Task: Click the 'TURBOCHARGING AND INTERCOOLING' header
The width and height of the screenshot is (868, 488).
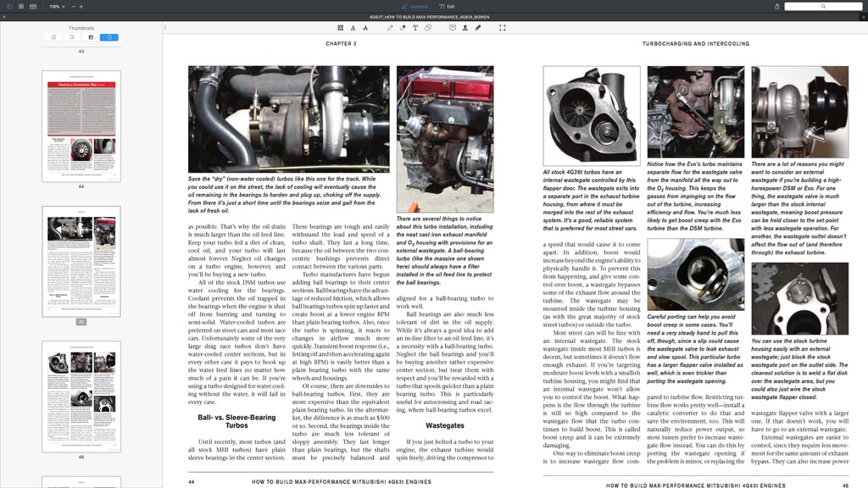Action: (x=696, y=43)
